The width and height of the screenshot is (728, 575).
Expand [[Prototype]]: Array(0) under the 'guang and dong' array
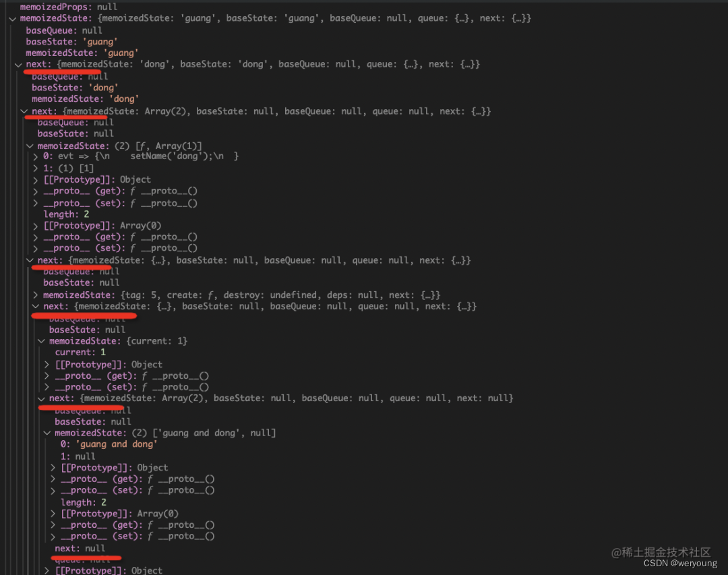coord(53,514)
